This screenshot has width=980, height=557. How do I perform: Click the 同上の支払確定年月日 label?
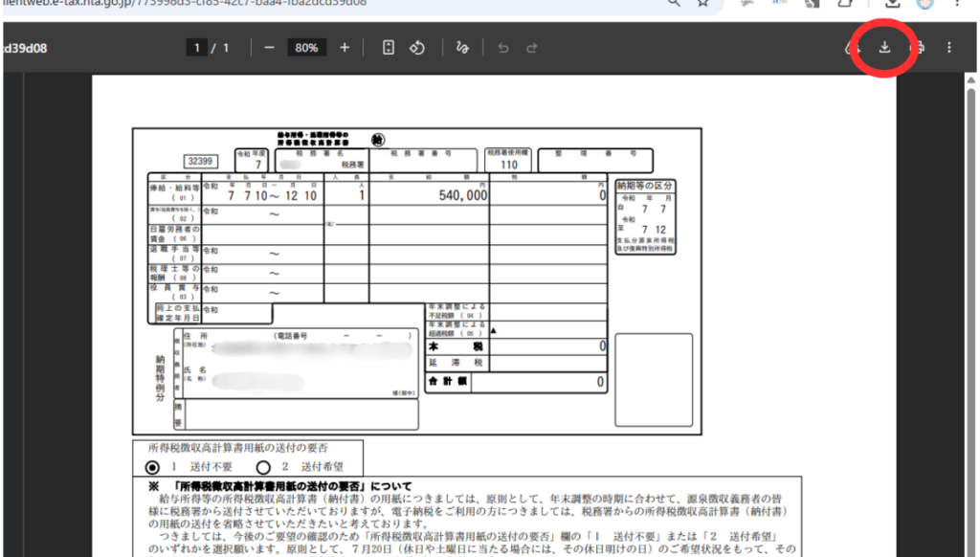click(x=178, y=313)
